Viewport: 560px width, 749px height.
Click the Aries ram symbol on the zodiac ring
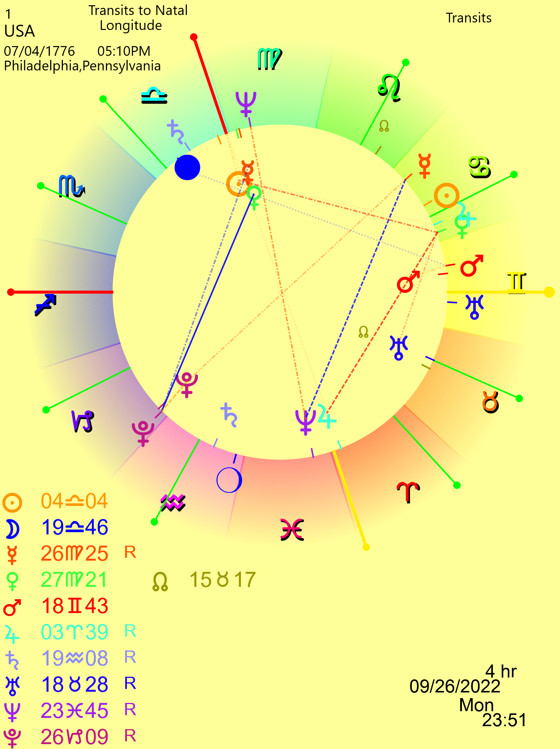pyautogui.click(x=408, y=492)
